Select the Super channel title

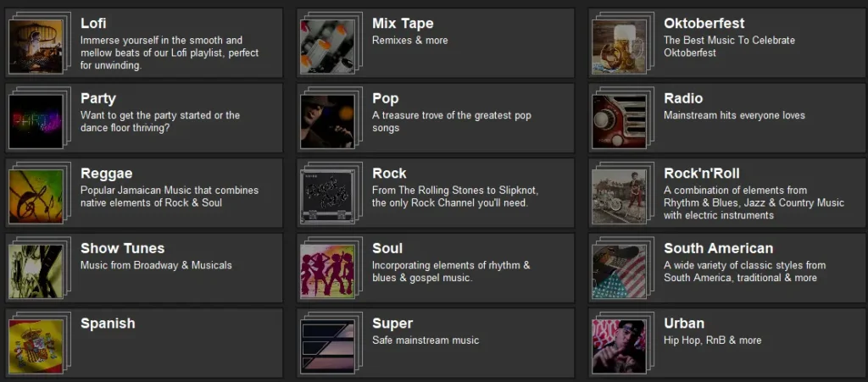click(392, 324)
